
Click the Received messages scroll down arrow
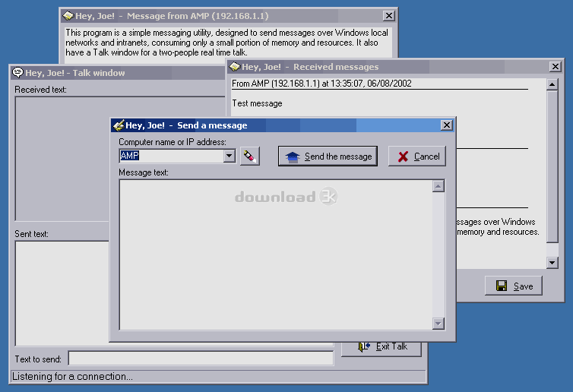[x=552, y=262]
